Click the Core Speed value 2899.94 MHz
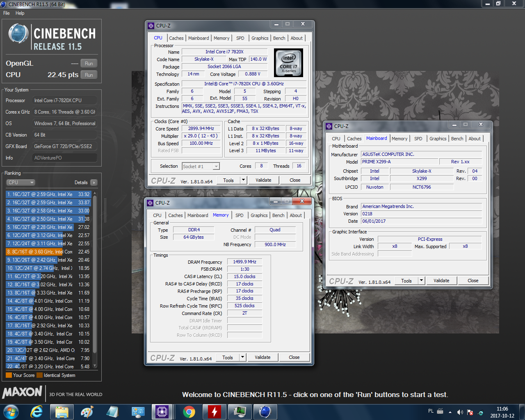 pos(201,128)
